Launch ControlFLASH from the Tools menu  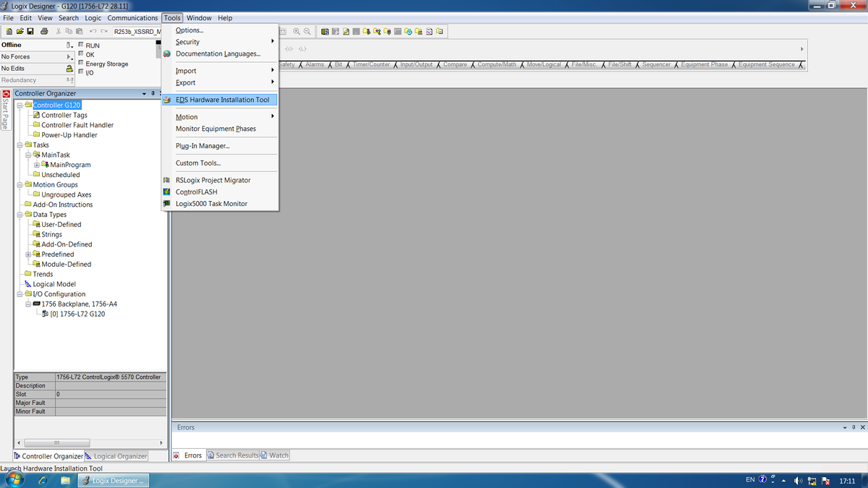pos(196,192)
